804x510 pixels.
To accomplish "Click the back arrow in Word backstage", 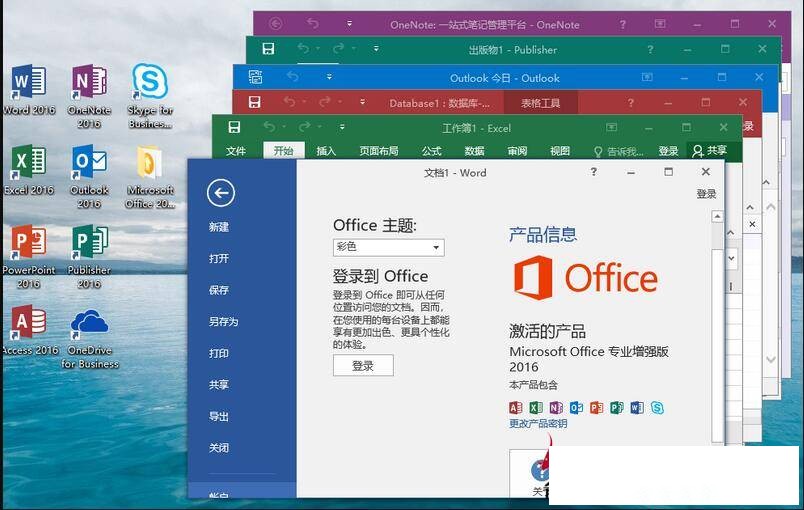I will coord(221,193).
